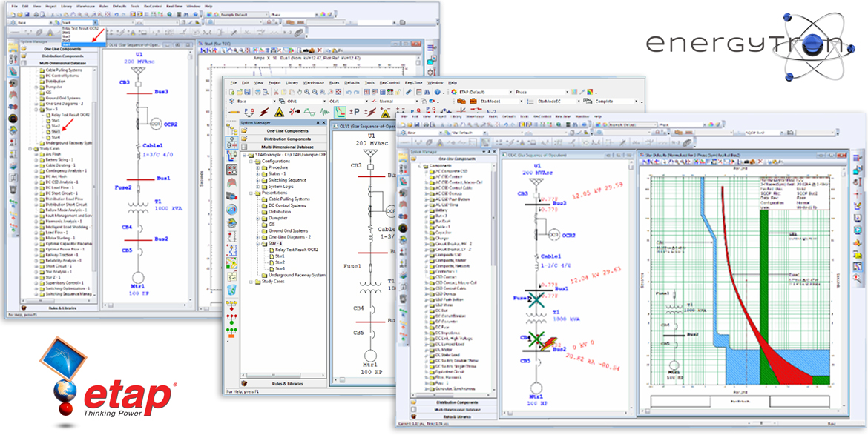Pin the System Manager panel in middle window

click(x=318, y=122)
